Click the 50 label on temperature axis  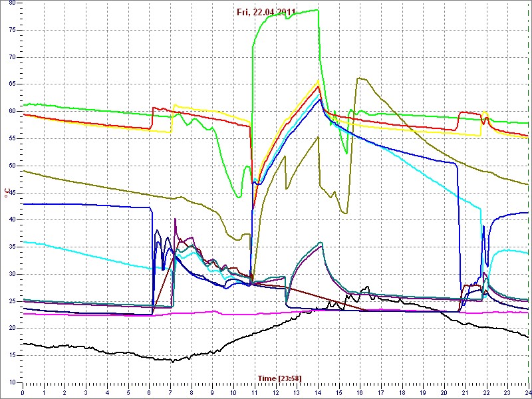coord(11,166)
